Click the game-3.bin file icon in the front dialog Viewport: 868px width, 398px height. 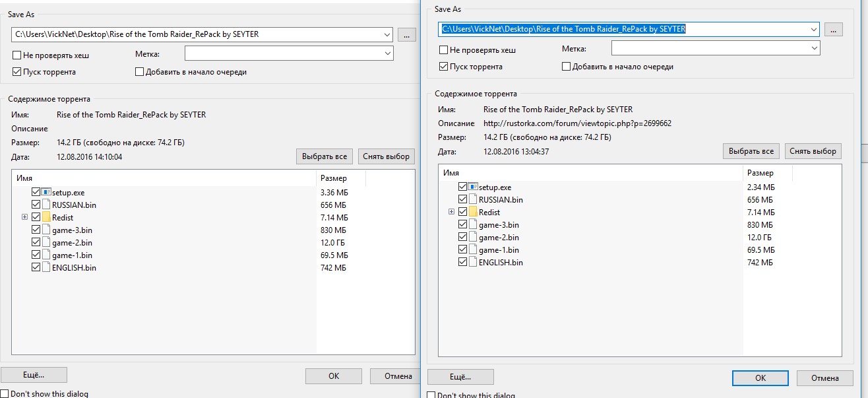pos(473,224)
